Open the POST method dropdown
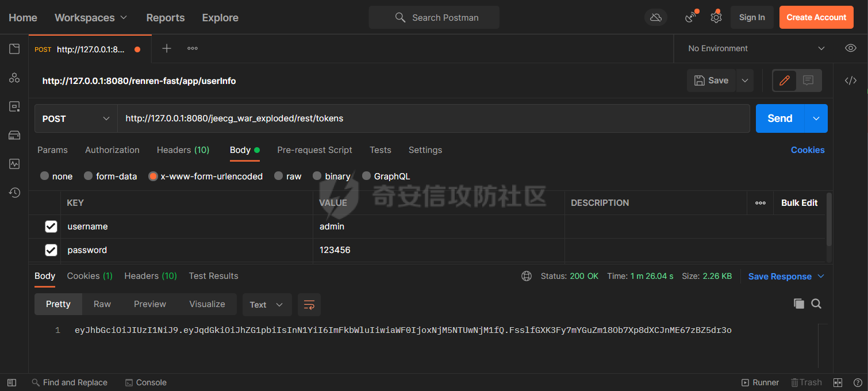Screen dimensions: 868x391 76,118
